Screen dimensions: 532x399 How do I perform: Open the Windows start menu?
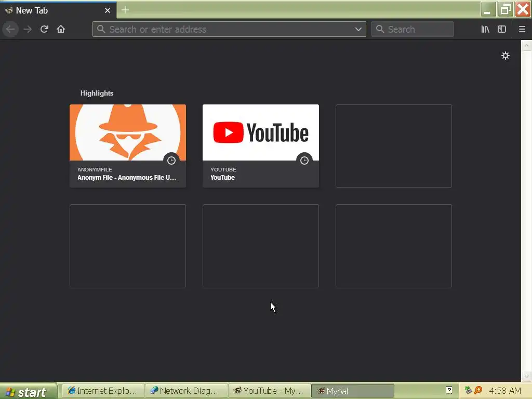tap(28, 392)
